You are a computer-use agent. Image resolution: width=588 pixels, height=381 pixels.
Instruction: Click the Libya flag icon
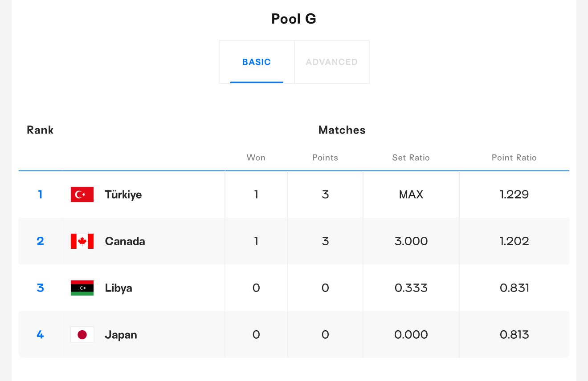[x=82, y=288]
